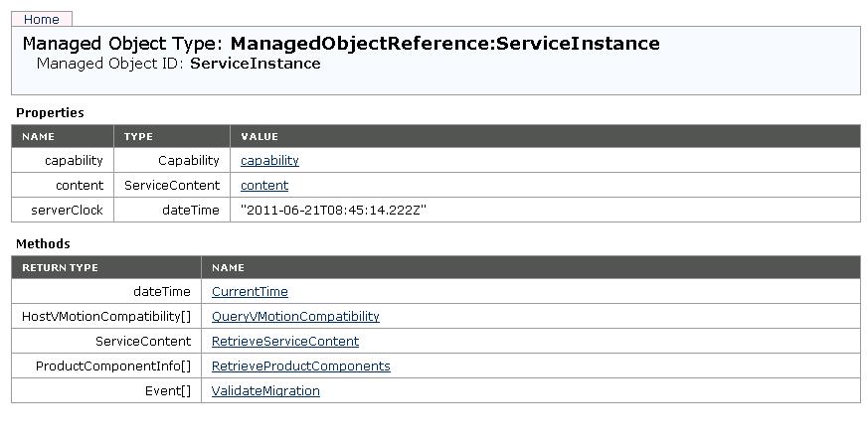868x440 pixels.
Task: Click the HostVMotionCompatibility[] return type cell
Action: pos(106,316)
